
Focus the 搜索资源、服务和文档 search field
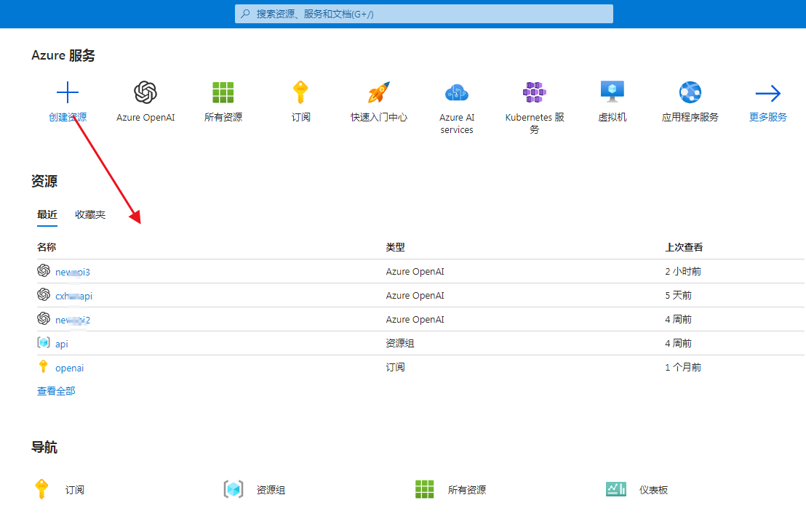click(424, 14)
